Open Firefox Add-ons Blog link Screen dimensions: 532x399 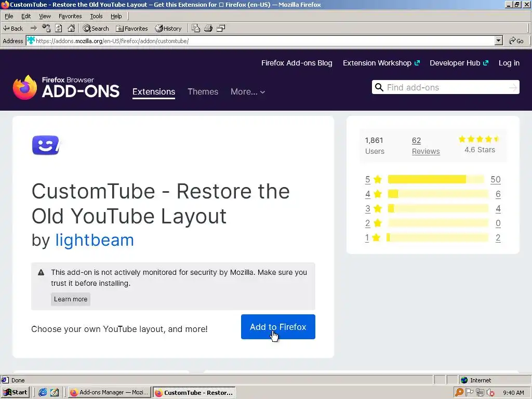click(297, 63)
